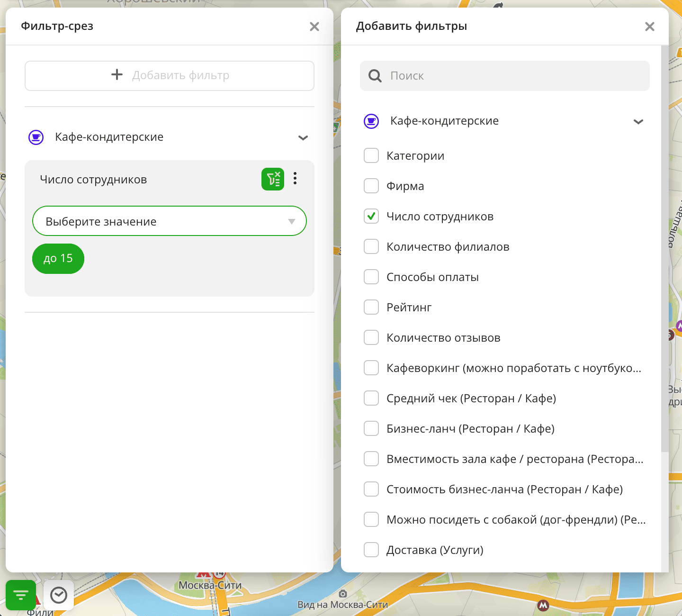
Task: Close the Добавить фильтры panel
Action: 649,27
